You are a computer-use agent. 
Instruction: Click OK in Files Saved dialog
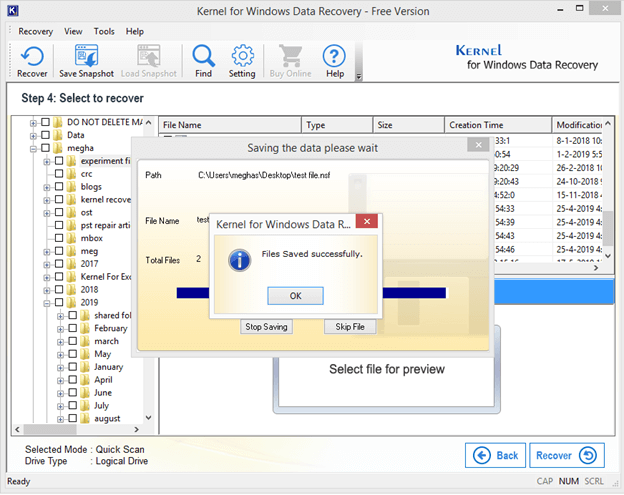[295, 296]
